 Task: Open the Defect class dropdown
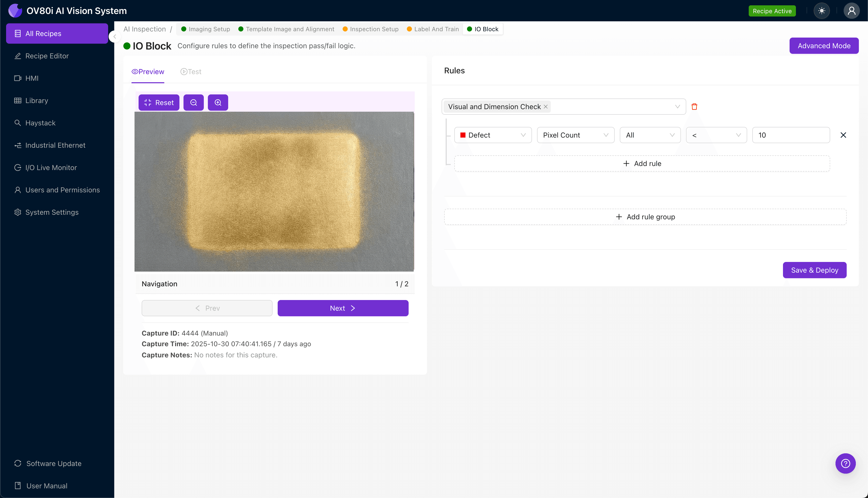(492, 135)
